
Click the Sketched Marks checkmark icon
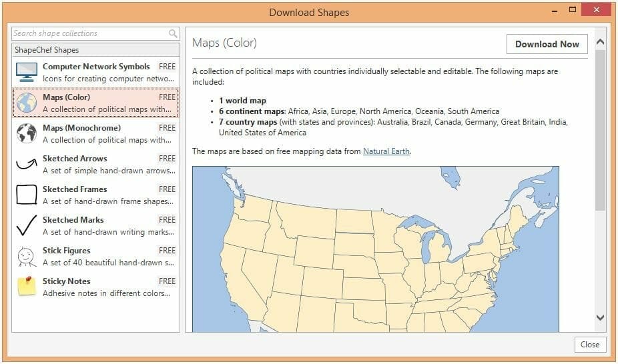(27, 225)
